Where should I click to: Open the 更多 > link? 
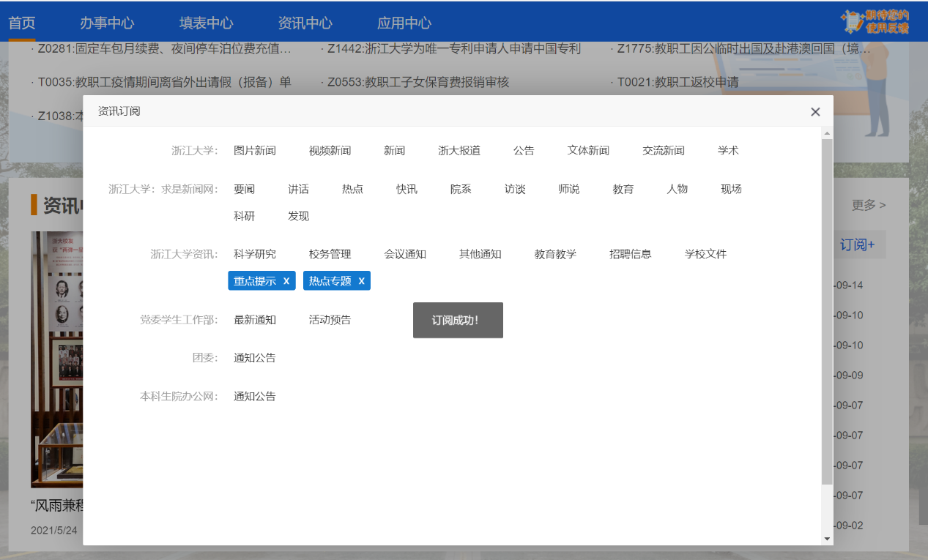[x=869, y=205]
